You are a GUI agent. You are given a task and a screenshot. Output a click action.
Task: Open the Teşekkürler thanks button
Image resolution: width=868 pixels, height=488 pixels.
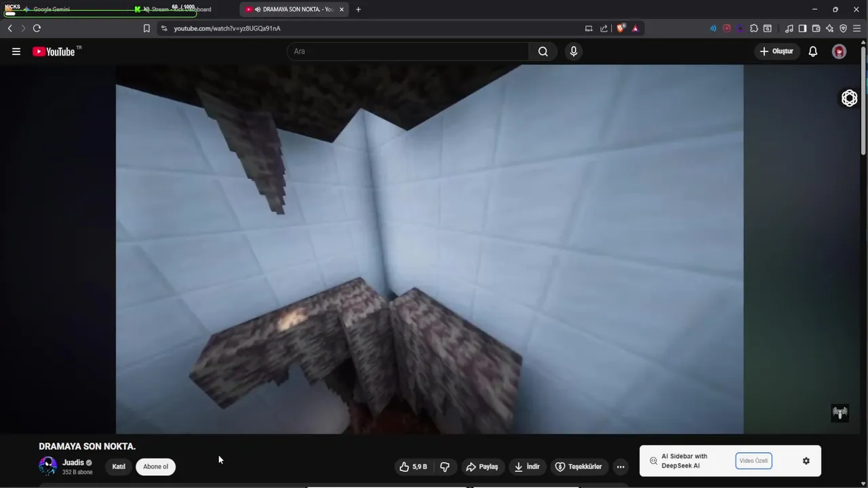(x=579, y=467)
